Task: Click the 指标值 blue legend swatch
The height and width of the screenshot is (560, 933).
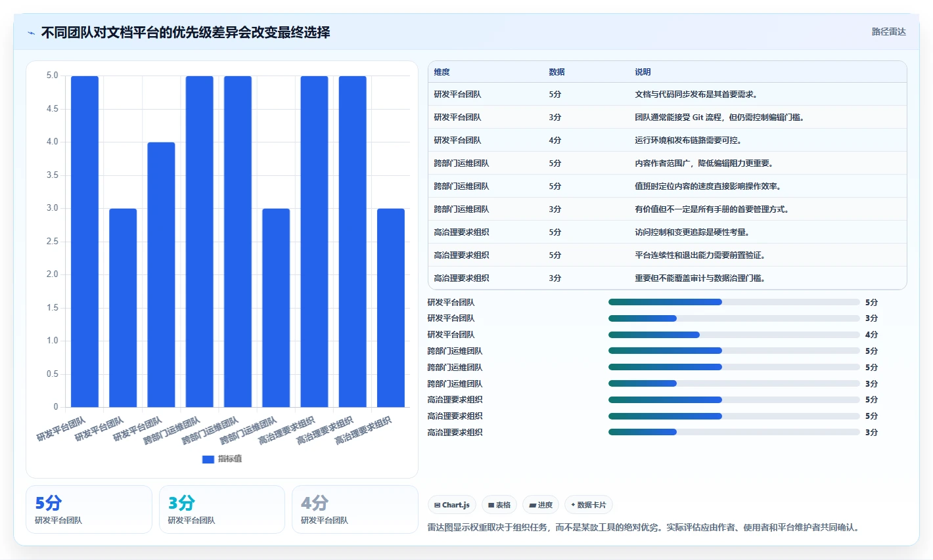Action: [208, 459]
